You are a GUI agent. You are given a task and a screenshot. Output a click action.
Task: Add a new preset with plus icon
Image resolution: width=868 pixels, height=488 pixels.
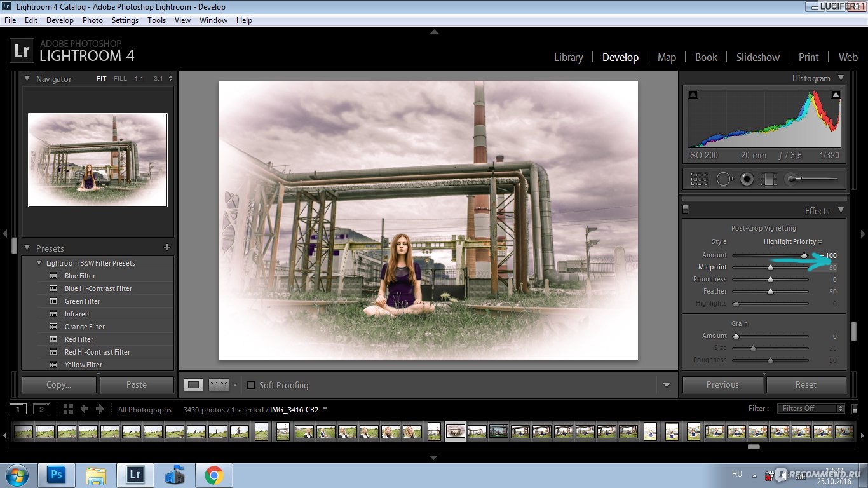point(167,247)
